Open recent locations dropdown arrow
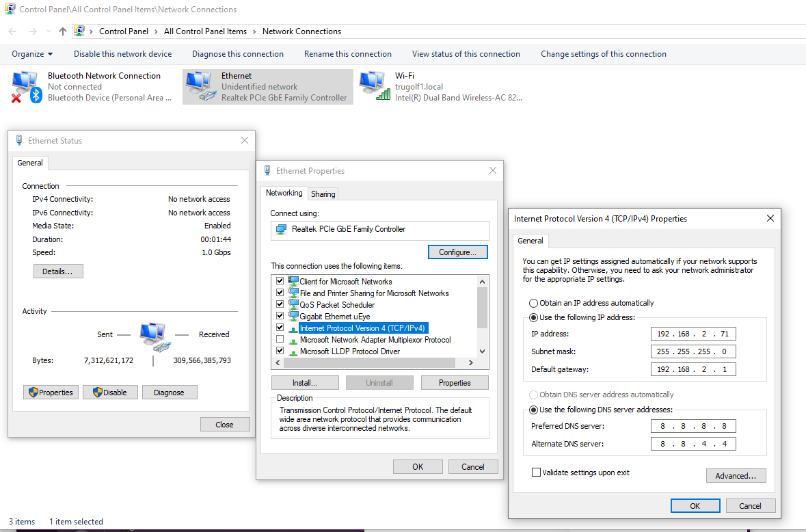The width and height of the screenshot is (806, 532). (x=49, y=31)
